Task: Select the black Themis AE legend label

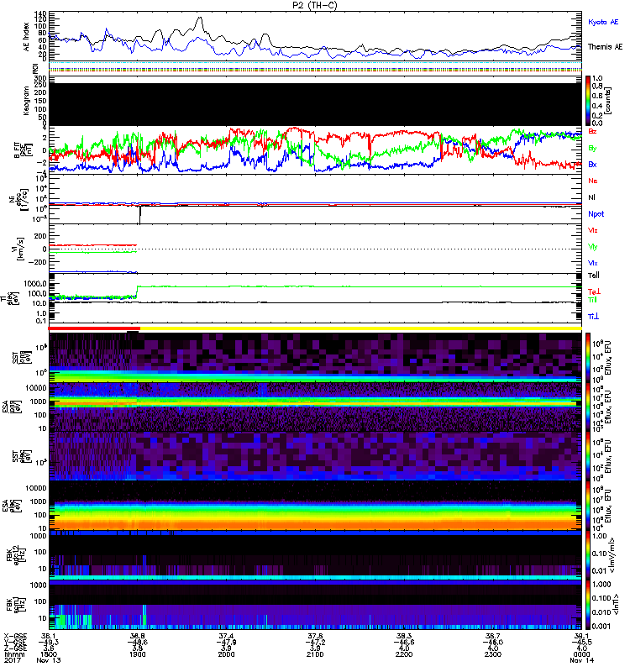Action: pyautogui.click(x=605, y=47)
